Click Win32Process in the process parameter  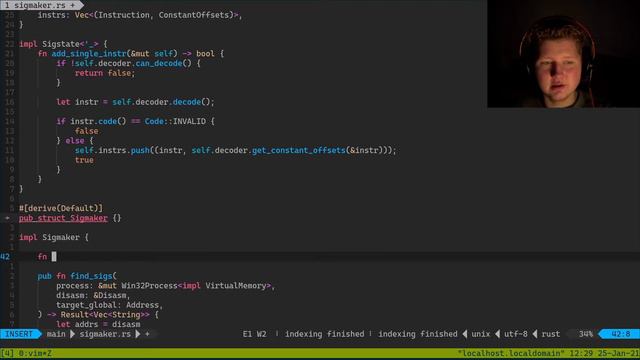[x=149, y=286]
